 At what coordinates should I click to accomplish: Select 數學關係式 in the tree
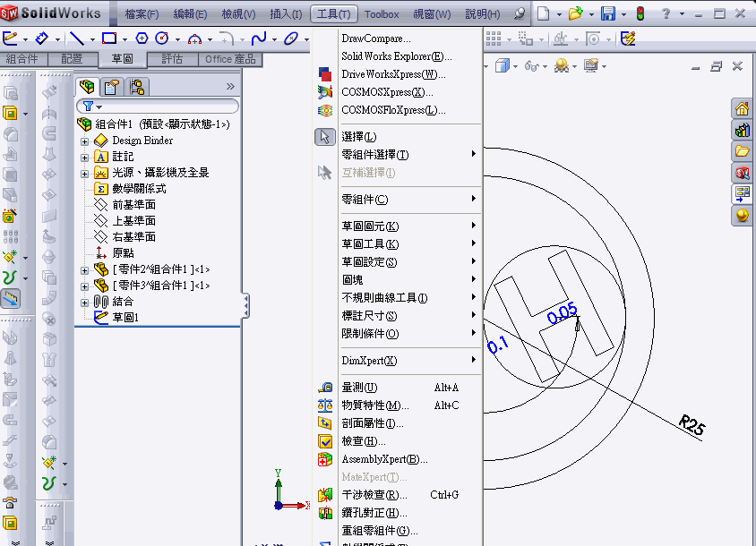point(139,189)
